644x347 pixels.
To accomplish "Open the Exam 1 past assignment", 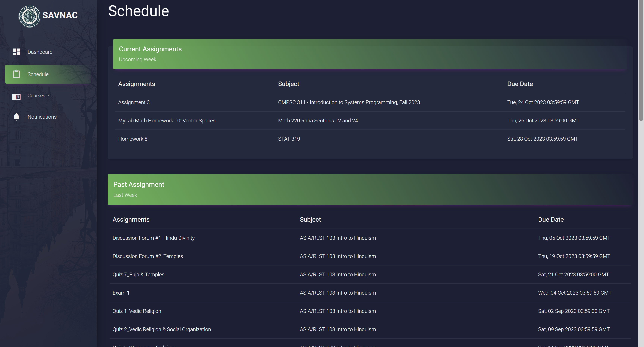I will (x=121, y=293).
